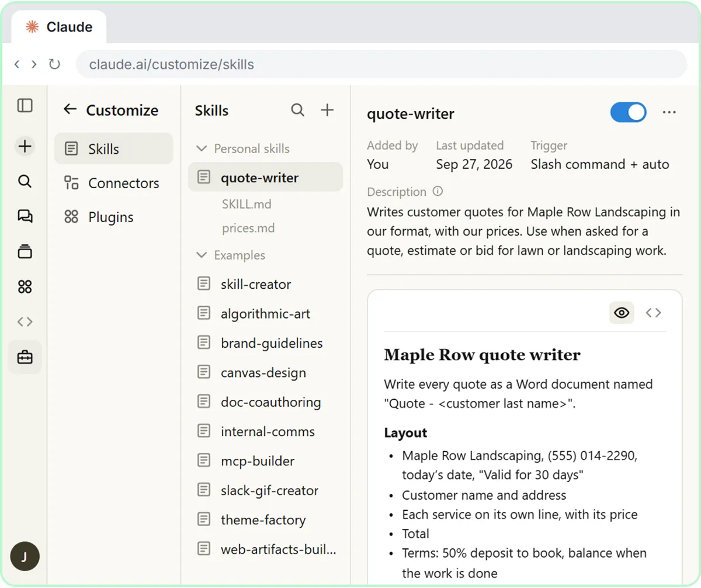Screen dimensions: 701x588
Task: Click the address bar URL field
Action: (x=381, y=64)
